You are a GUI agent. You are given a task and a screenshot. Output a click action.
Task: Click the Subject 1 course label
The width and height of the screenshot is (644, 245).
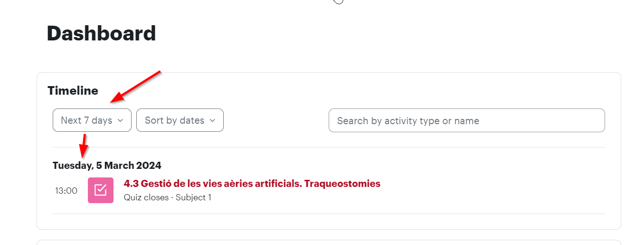[194, 197]
